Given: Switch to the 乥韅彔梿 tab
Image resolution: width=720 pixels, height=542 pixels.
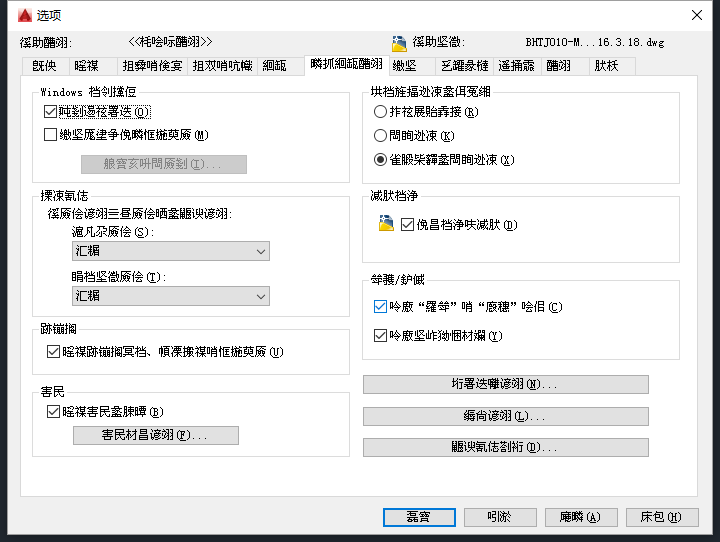Looking at the screenshot, I should [x=465, y=66].
